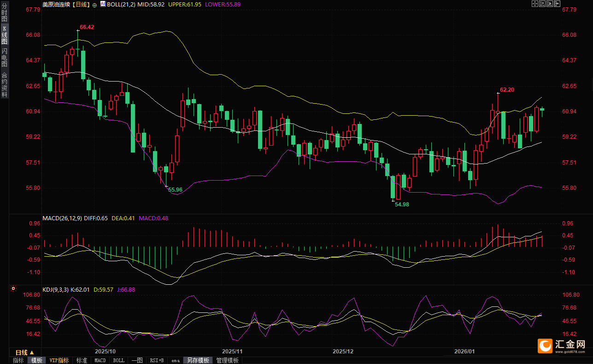Image resolution: width=593 pixels, height=364 pixels.
Task: Select the 指标 tab in bottom bar
Action: [18, 360]
